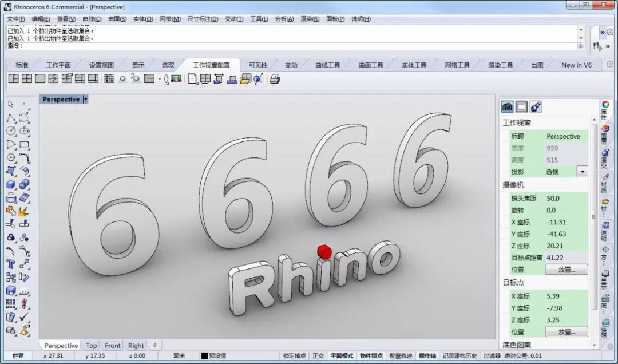Viewport: 618px width, 364px height.
Task: Click the black 预设值 layer color swatch
Action: (x=204, y=356)
